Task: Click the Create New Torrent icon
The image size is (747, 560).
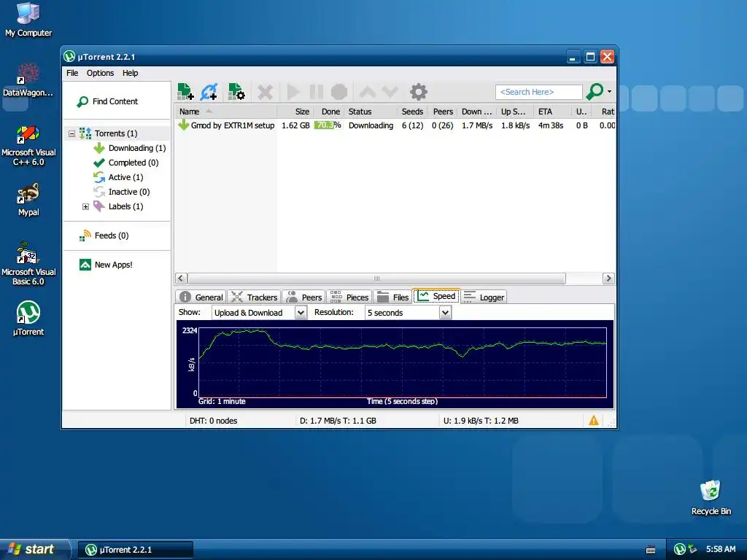Action: tap(236, 91)
